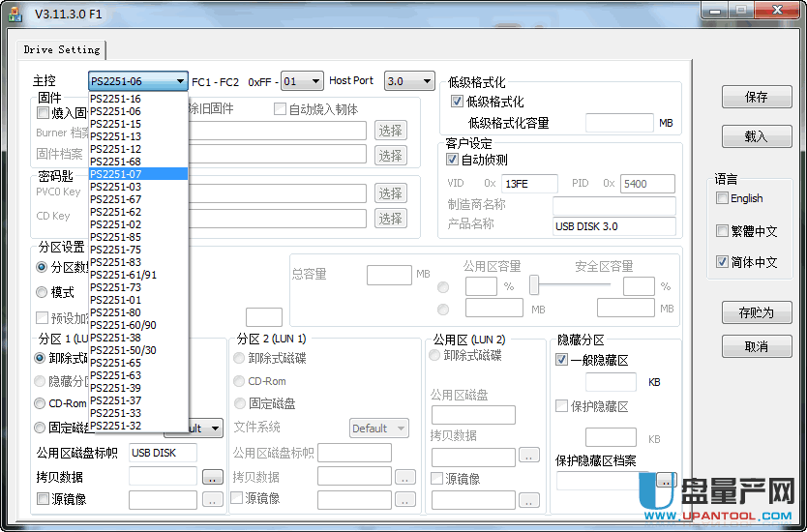This screenshot has width=807, height=532.
Task: Click the 存贮为 button
Action: point(756,312)
